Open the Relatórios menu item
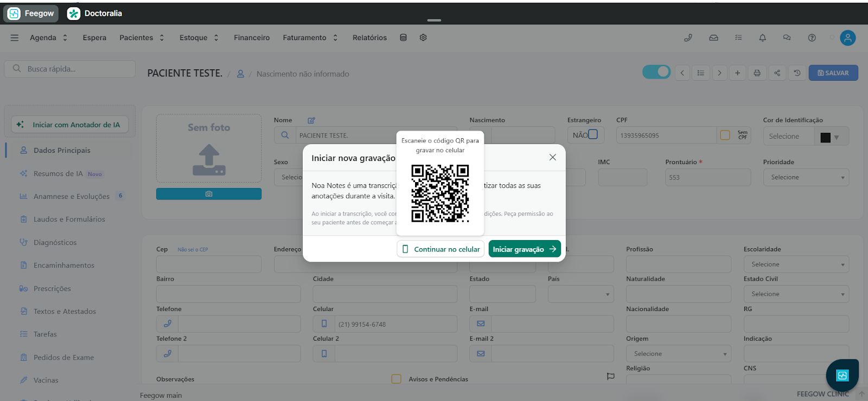The width and height of the screenshot is (868, 401). (x=369, y=38)
